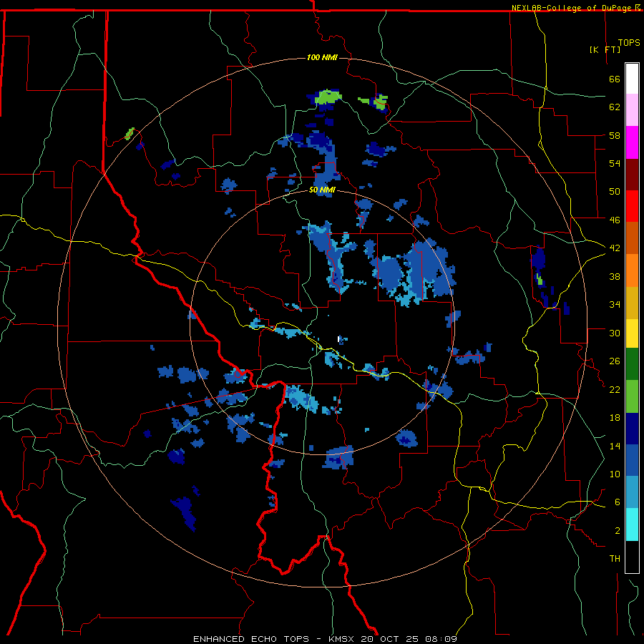Viewport: 644px width, 644px height.
Task: Click the navy blue legend swatch
Action: 632,429
